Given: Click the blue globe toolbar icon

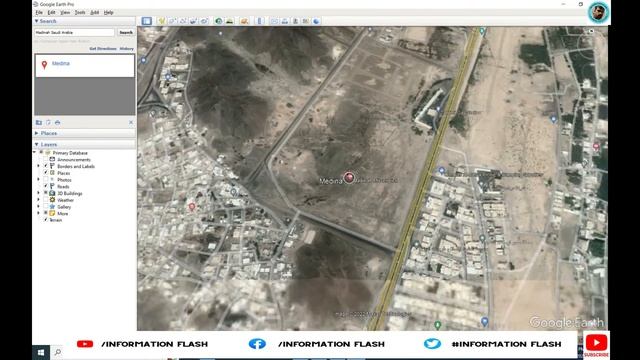Looking at the screenshot, I should coord(316,21).
